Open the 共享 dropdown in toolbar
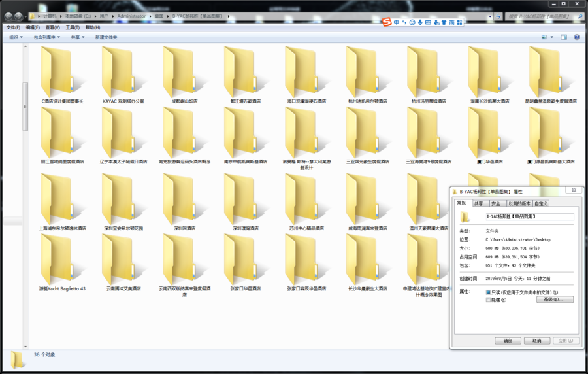This screenshot has width=588, height=374. 78,37
